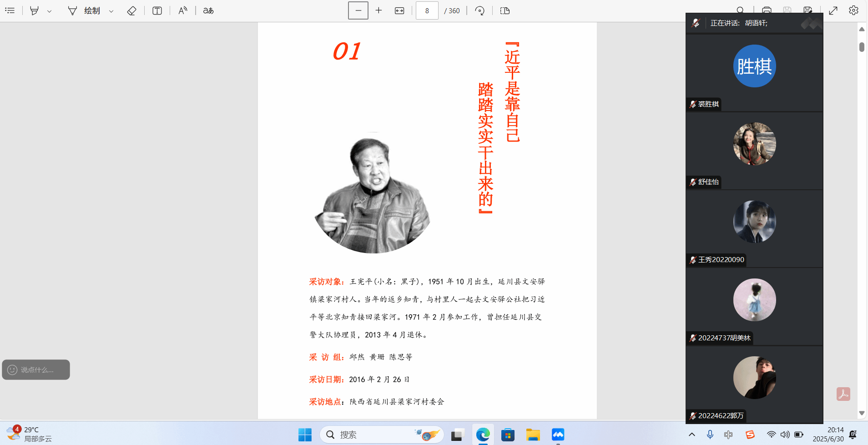Rotate the PDF page
868x445 pixels.
(479, 10)
